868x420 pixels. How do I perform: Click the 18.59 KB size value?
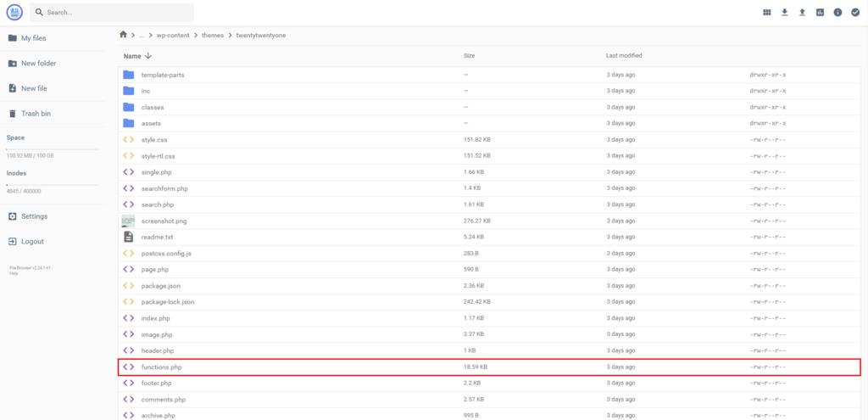click(x=476, y=367)
